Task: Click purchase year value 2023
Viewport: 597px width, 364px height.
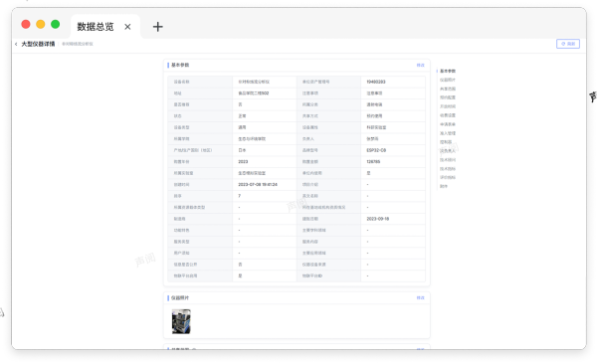Action: click(x=243, y=162)
